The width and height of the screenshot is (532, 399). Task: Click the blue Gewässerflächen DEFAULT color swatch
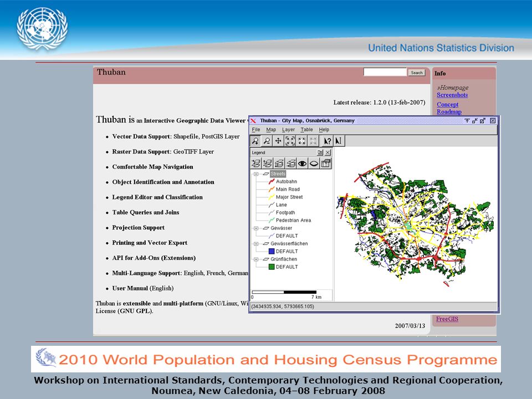(x=272, y=252)
